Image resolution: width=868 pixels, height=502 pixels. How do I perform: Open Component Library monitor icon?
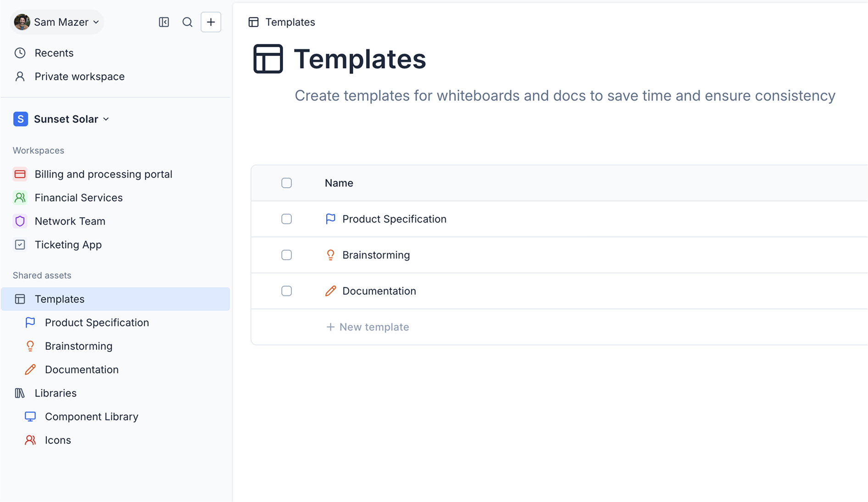click(30, 417)
